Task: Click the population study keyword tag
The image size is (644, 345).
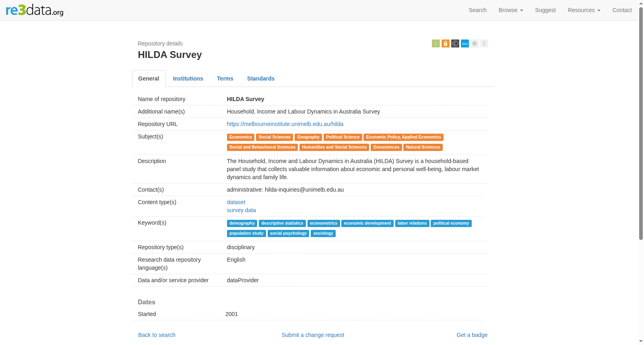Action: [246, 233]
